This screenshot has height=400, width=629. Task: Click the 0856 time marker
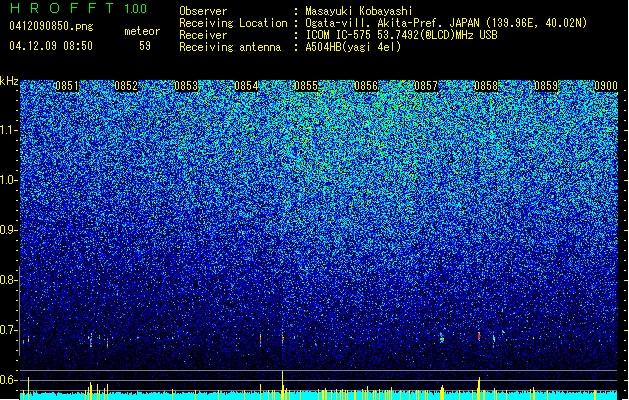pos(366,86)
